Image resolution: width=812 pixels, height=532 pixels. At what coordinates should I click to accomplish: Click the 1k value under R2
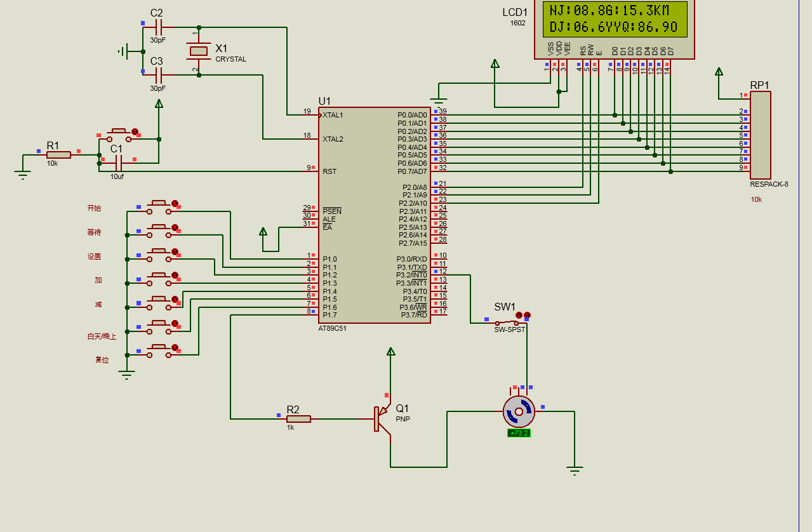(x=290, y=427)
